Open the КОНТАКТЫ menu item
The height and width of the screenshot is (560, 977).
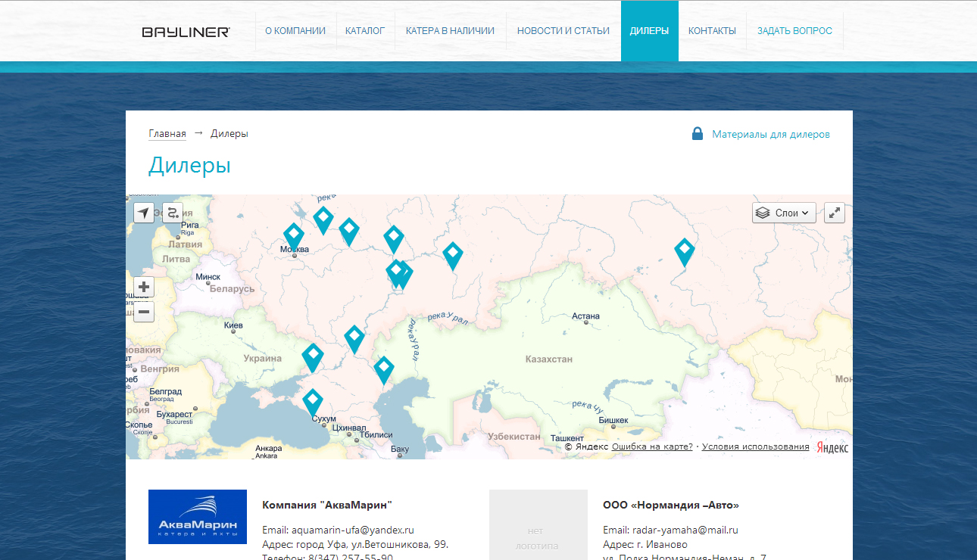712,31
